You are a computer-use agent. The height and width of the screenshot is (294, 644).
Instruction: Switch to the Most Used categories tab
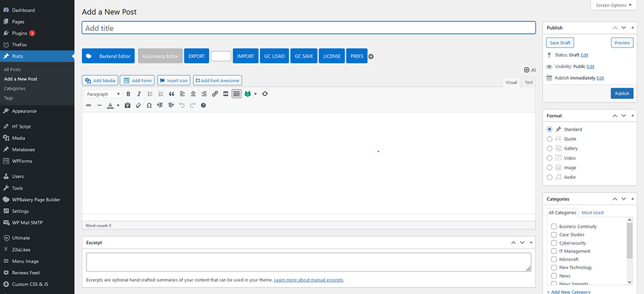[592, 212]
